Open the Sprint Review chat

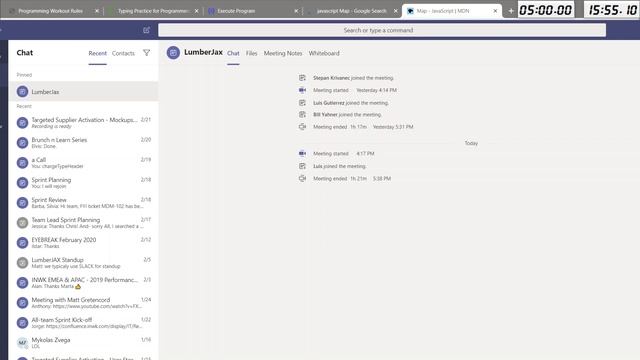tap(83, 202)
